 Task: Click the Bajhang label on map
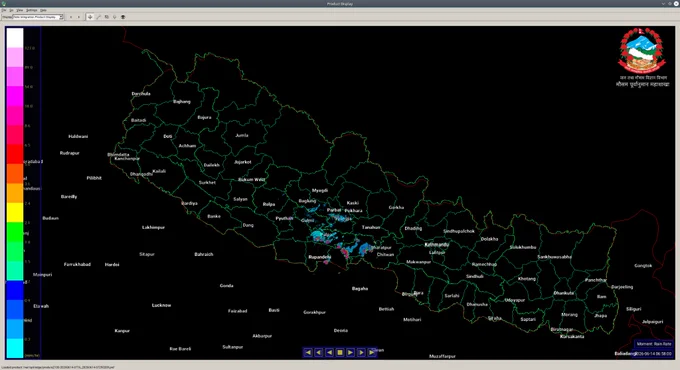point(182,102)
